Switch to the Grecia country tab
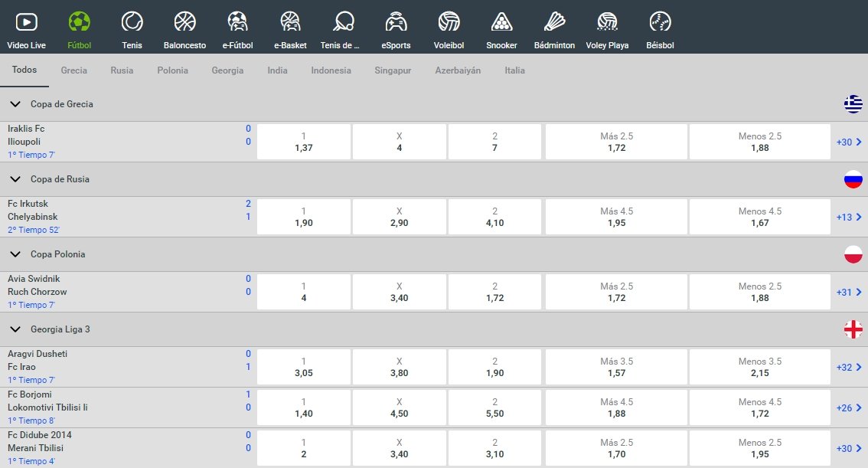The height and width of the screenshot is (468, 868). click(x=74, y=70)
